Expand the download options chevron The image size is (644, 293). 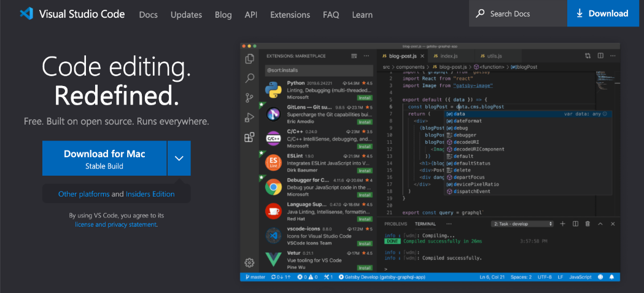[x=179, y=158]
